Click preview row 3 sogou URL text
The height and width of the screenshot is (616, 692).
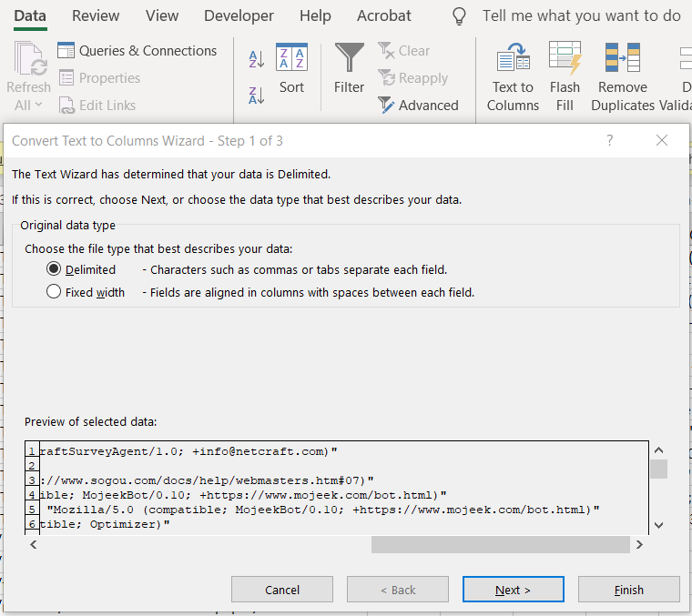[x=207, y=480]
